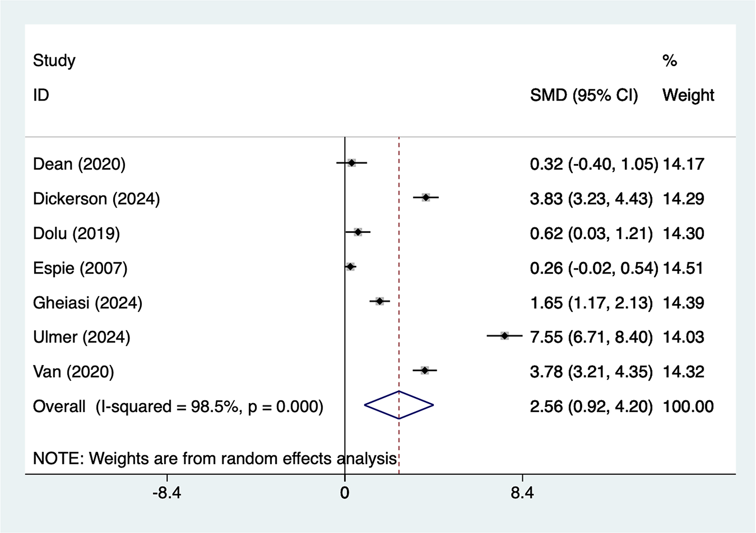Click the Ulmer (2024) effect size marker
Viewport: 756px width, 533px height.
pos(505,336)
